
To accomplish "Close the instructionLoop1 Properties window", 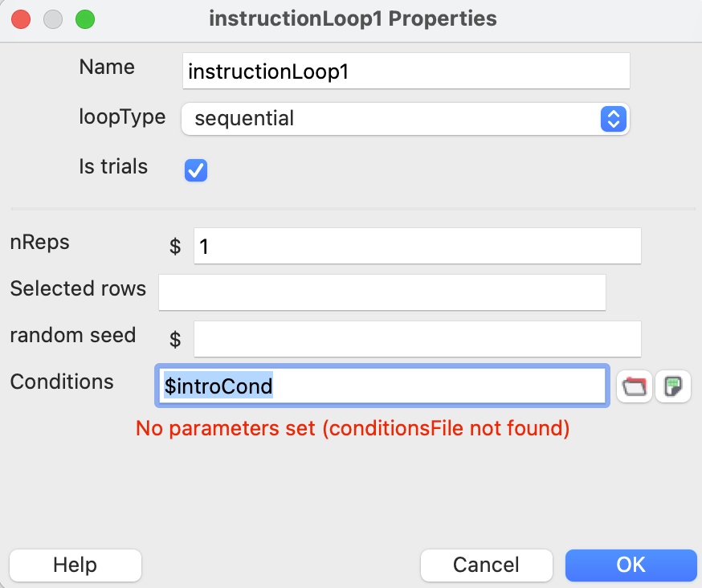I will [x=21, y=19].
